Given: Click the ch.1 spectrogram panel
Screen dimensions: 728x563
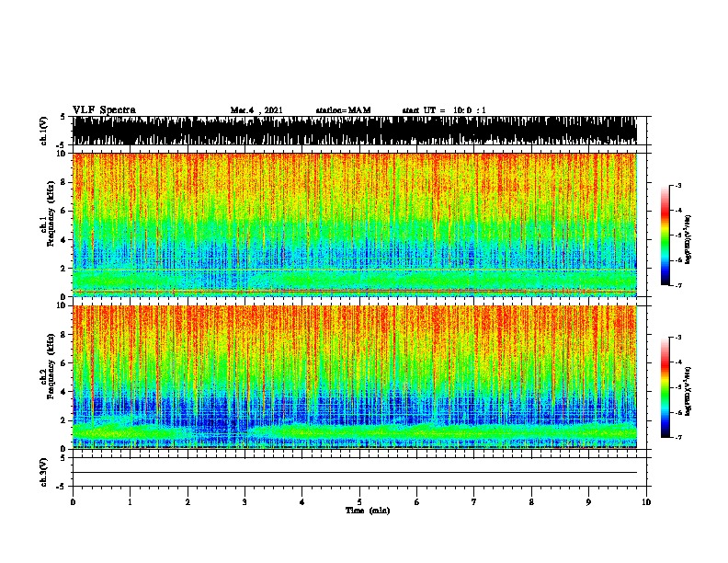Looking at the screenshot, I should (355, 224).
